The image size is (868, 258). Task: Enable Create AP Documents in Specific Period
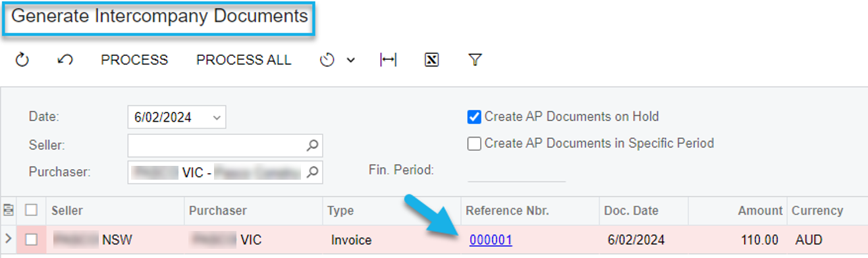tap(474, 143)
